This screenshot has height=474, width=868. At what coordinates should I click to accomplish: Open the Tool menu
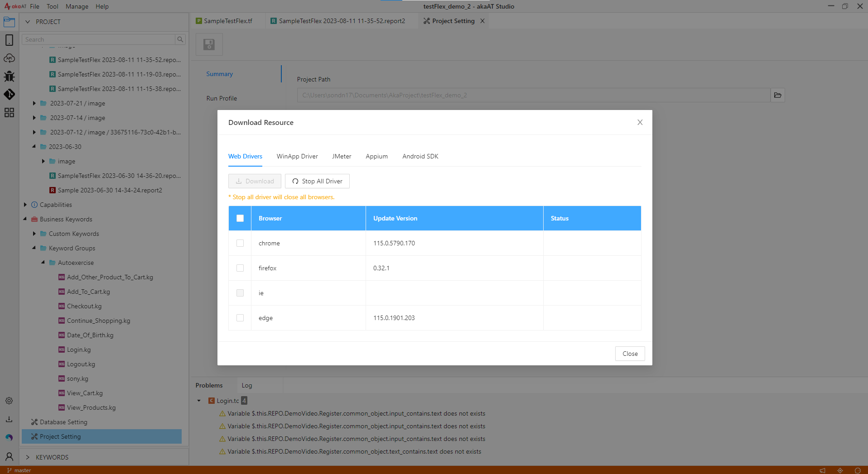pos(53,6)
